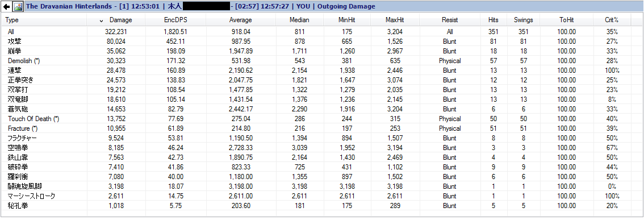Click the 8% crit value
This screenshot has width=644, height=220.
tap(612, 99)
